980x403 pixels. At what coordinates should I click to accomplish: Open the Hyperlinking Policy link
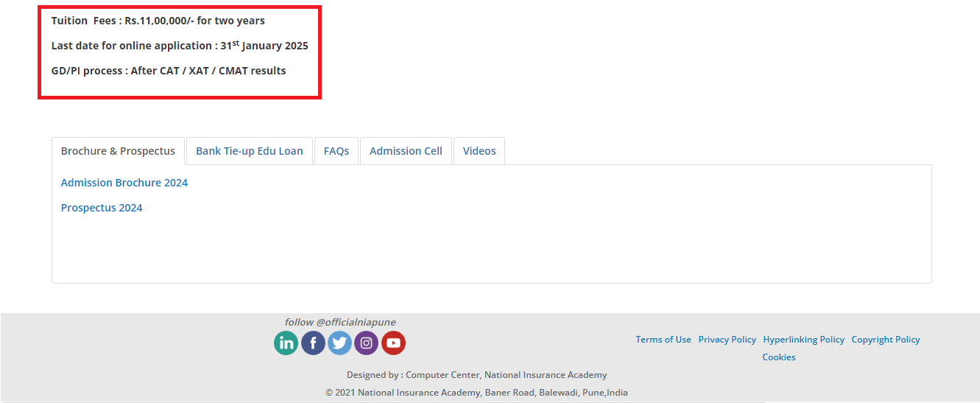[x=803, y=340]
